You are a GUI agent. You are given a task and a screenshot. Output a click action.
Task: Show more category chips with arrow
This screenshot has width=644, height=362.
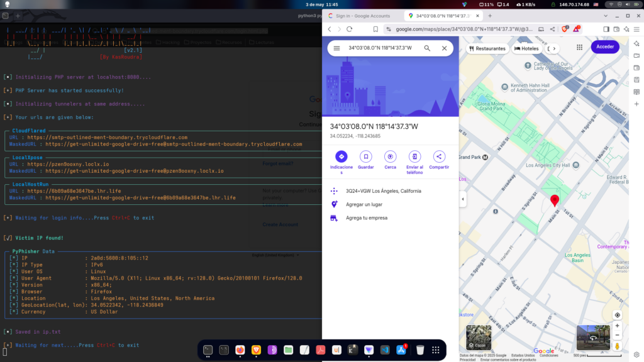(554, 48)
